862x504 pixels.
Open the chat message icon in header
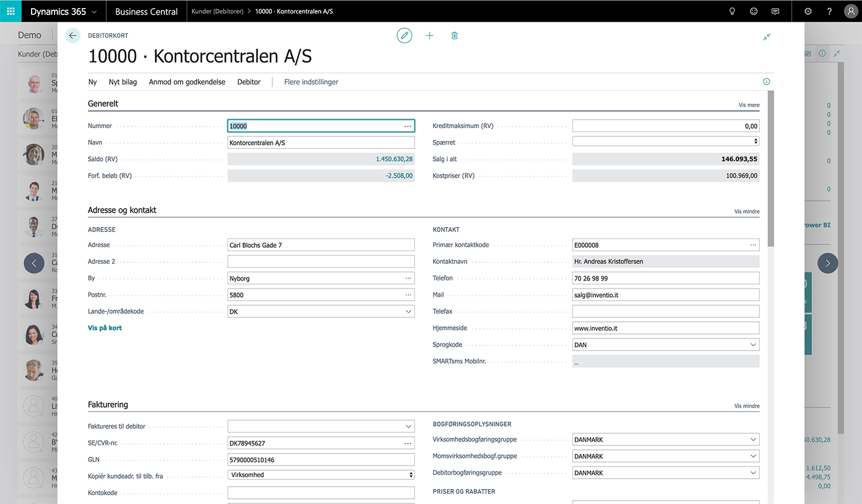click(x=775, y=11)
